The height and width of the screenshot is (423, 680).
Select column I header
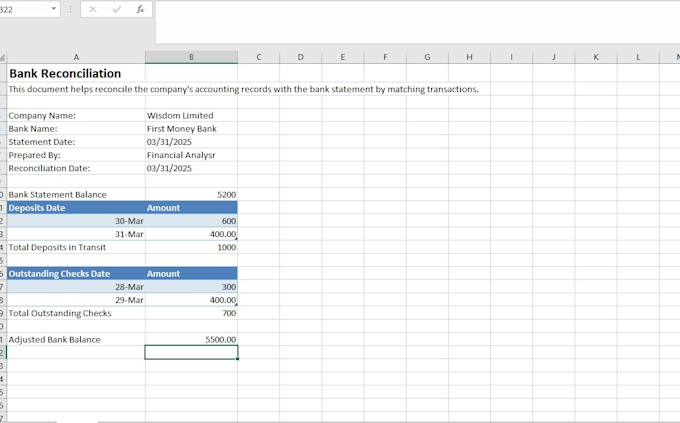tap(511, 57)
